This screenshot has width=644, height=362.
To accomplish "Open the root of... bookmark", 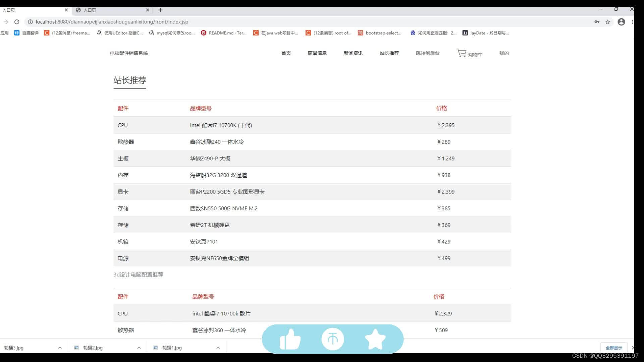I will coord(328,33).
